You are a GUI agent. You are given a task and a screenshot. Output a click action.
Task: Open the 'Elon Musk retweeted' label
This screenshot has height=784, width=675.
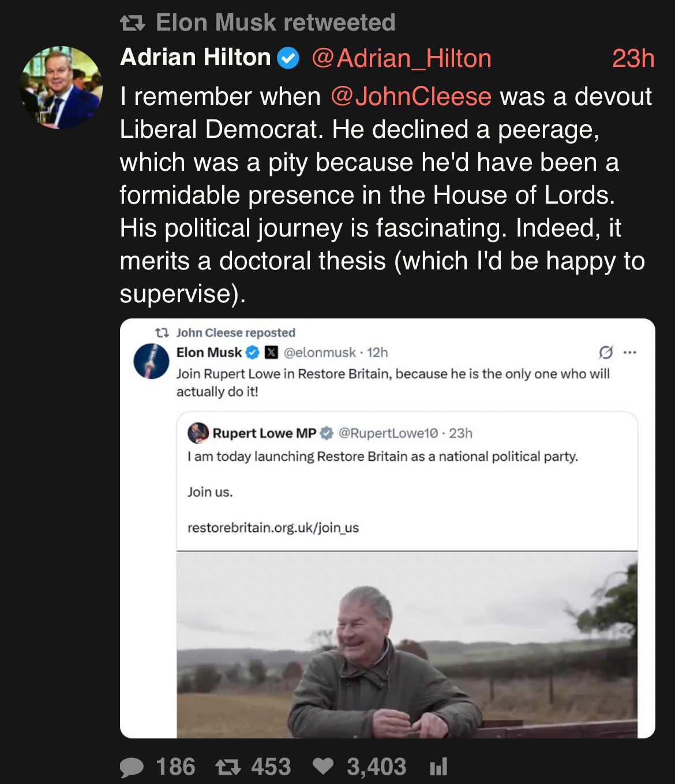275,23
